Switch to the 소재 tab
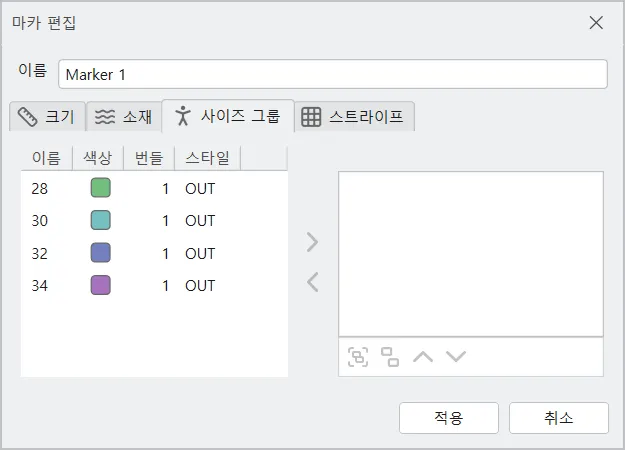Viewport: 625px width, 450px height. click(x=124, y=116)
